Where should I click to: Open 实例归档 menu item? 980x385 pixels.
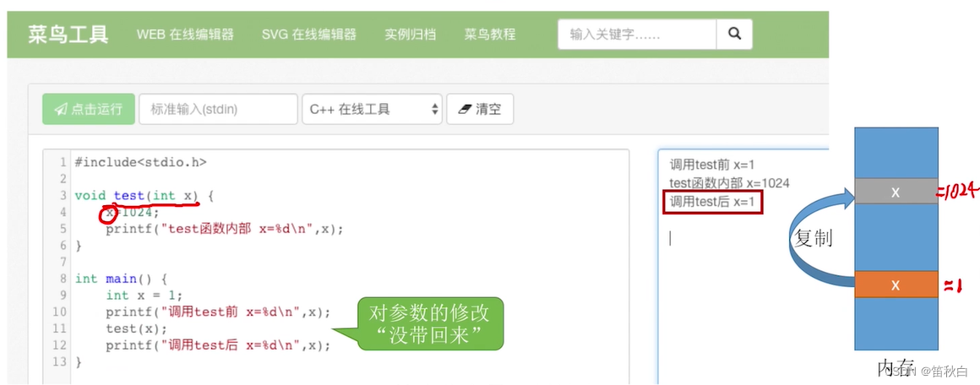[410, 35]
